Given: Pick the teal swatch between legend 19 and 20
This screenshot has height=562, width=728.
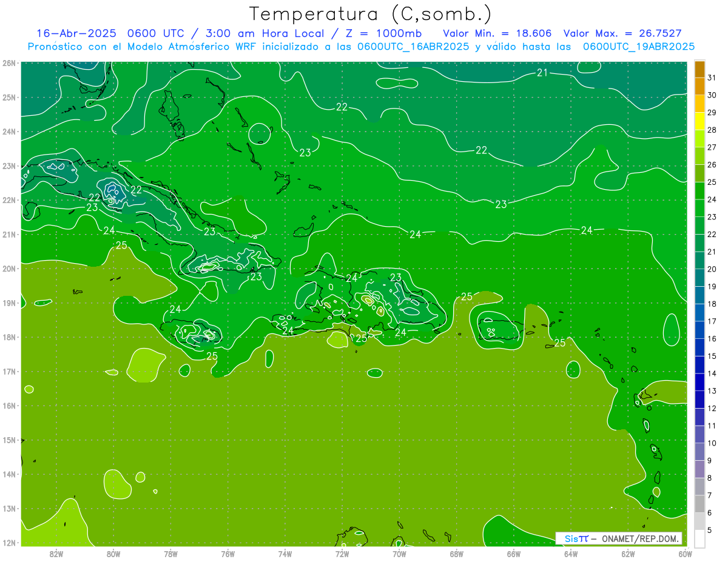Looking at the screenshot, I should coord(700,278).
